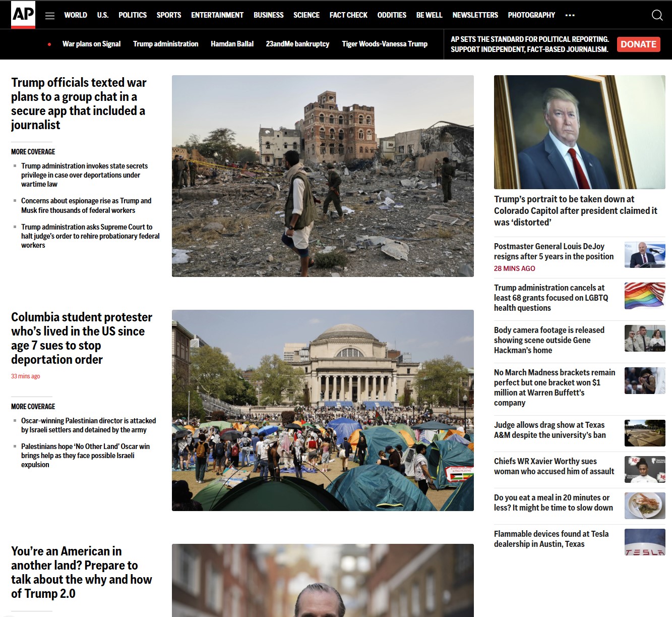672x617 pixels.
Task: Click the plate of food thumbnail
Action: (645, 506)
